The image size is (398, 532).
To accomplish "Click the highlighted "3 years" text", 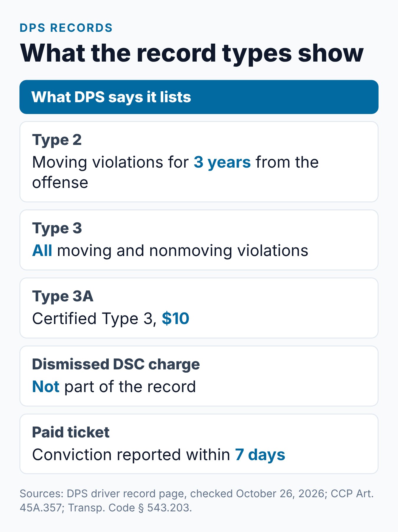I will (x=222, y=162).
